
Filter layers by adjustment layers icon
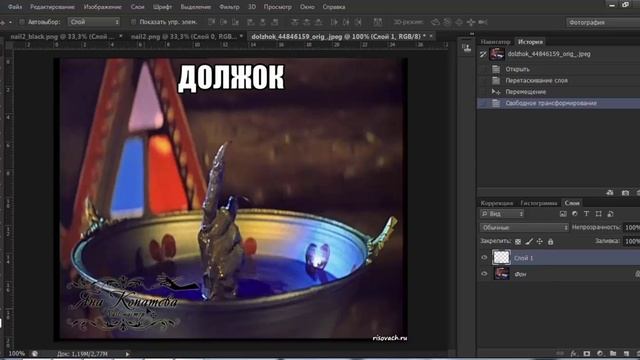pos(575,214)
